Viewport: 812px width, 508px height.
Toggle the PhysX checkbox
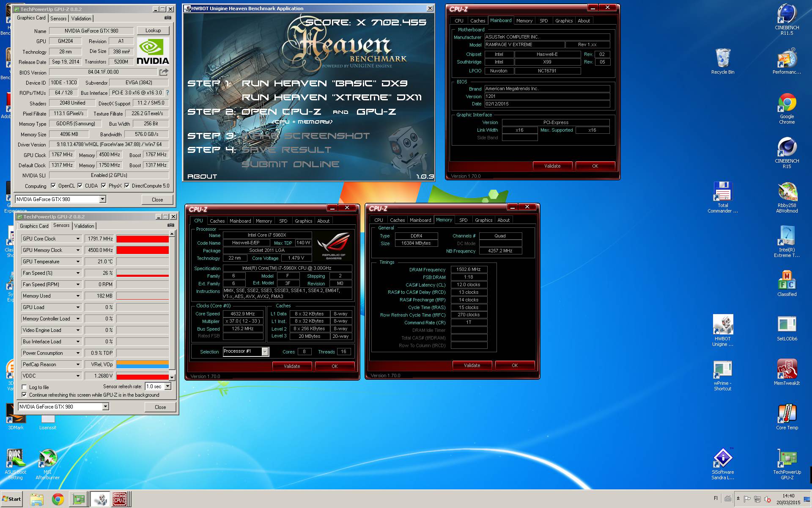pyautogui.click(x=104, y=185)
